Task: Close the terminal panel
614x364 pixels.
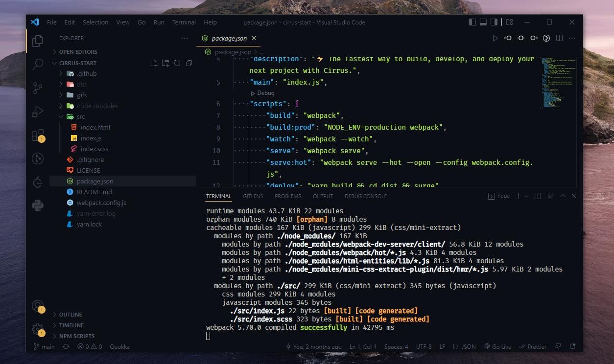Action: coord(574,196)
